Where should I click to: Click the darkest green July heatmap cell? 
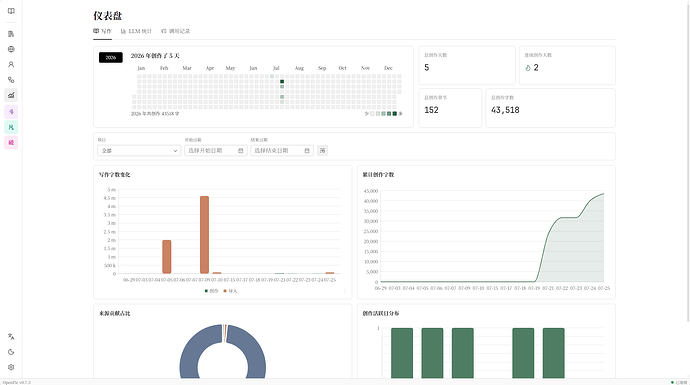(282, 81)
